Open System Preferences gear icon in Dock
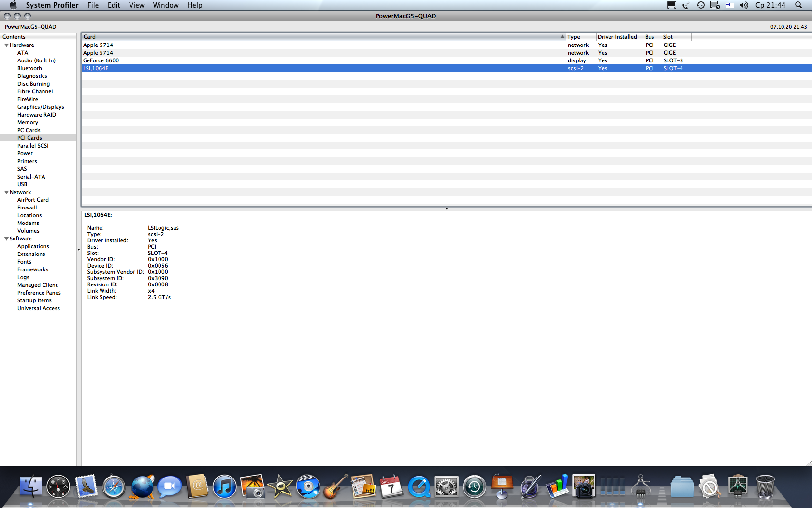812x508 pixels. (x=446, y=487)
